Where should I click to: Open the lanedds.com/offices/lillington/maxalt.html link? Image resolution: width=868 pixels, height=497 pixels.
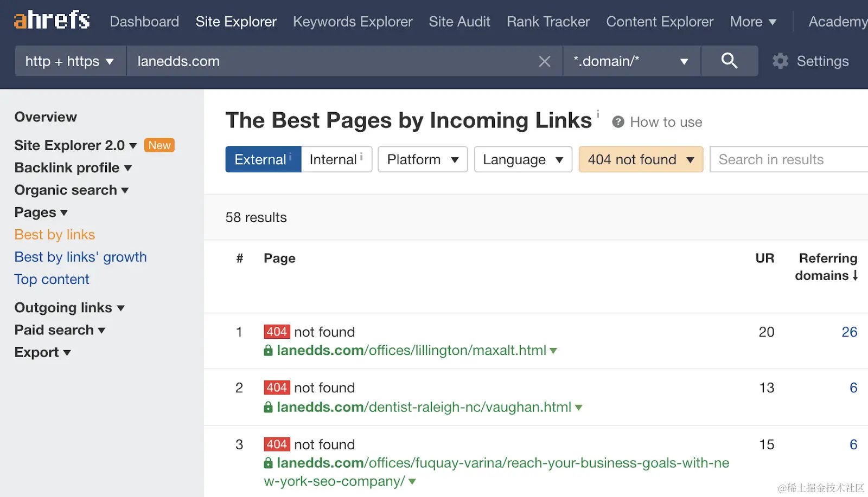411,350
